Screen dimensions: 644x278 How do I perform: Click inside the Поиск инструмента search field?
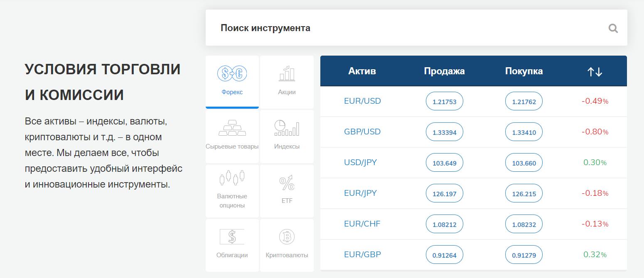point(374,28)
